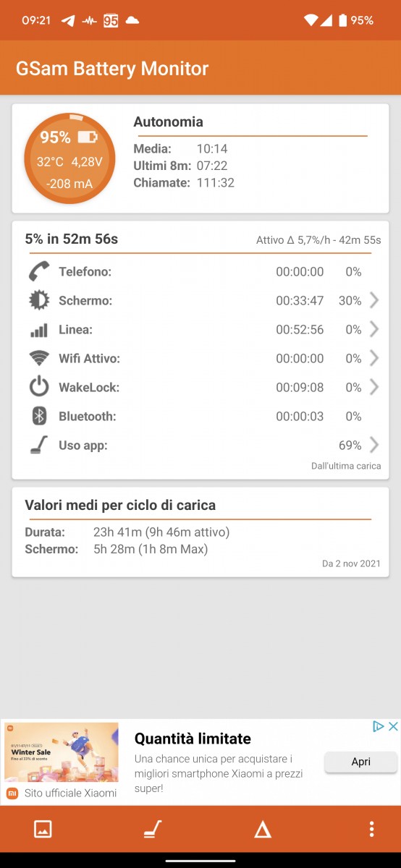Expand Linea details chevron
Screen dimensions: 401x868
(x=374, y=329)
